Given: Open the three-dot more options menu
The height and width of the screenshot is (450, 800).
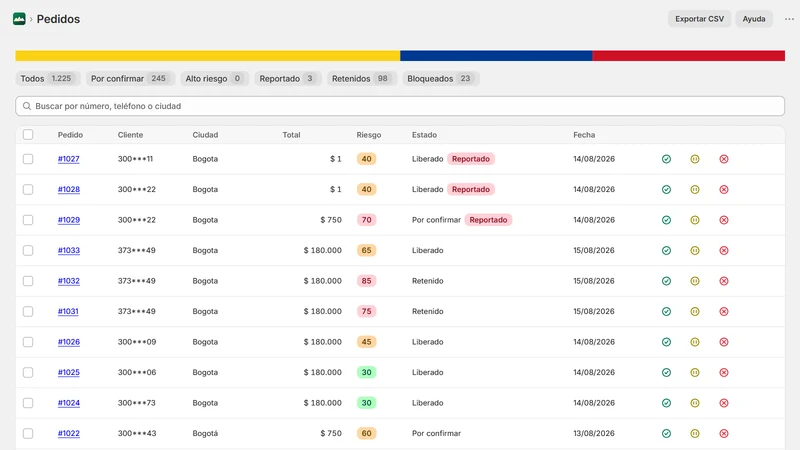Looking at the screenshot, I should [789, 19].
